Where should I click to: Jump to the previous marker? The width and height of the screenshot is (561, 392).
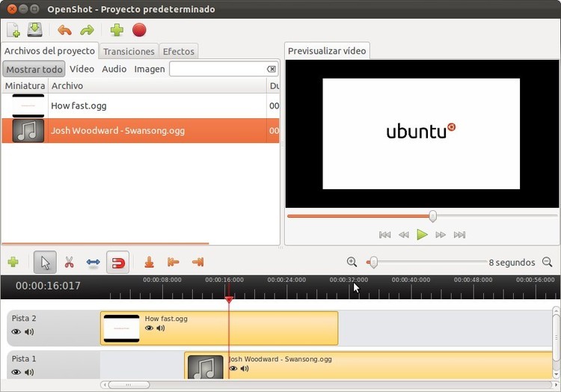pyautogui.click(x=174, y=262)
